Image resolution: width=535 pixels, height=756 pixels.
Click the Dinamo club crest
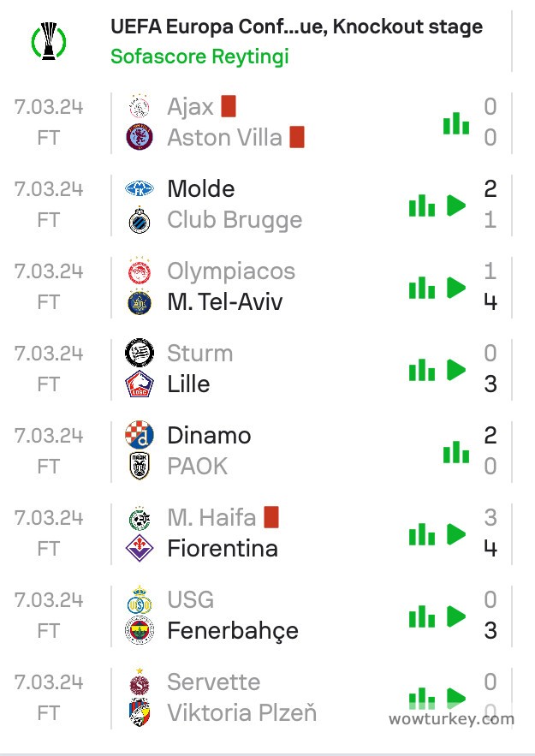point(139,435)
